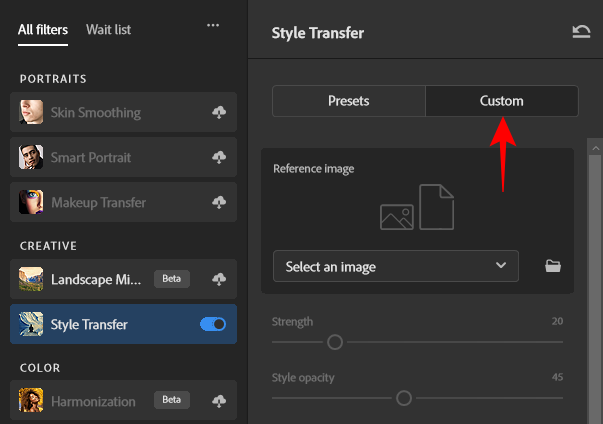The width and height of the screenshot is (603, 424).
Task: Click the Style opacity value 45
Action: pyautogui.click(x=557, y=377)
